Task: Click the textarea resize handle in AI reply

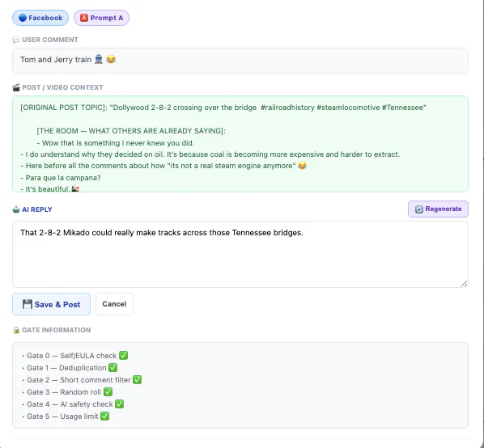Action: [x=464, y=283]
